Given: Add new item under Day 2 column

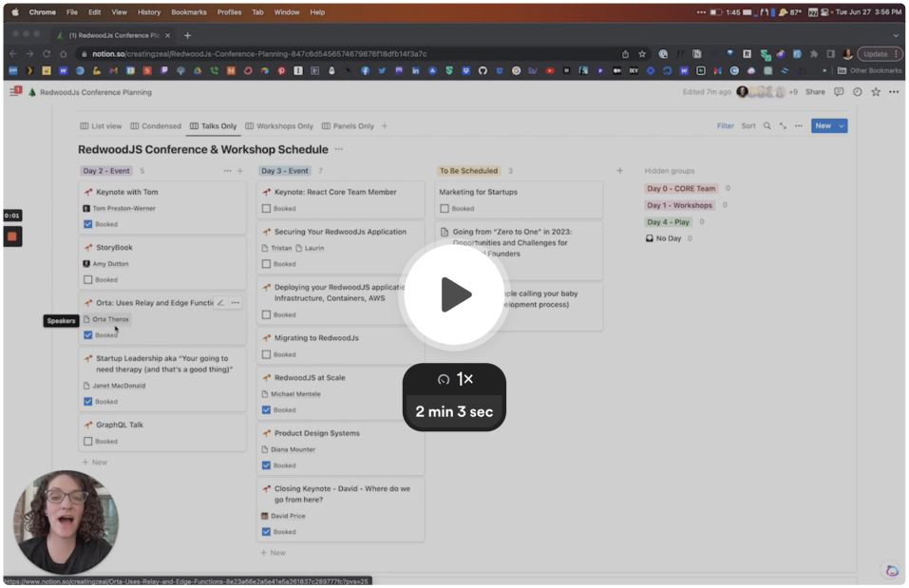Looking at the screenshot, I should pos(94,463).
